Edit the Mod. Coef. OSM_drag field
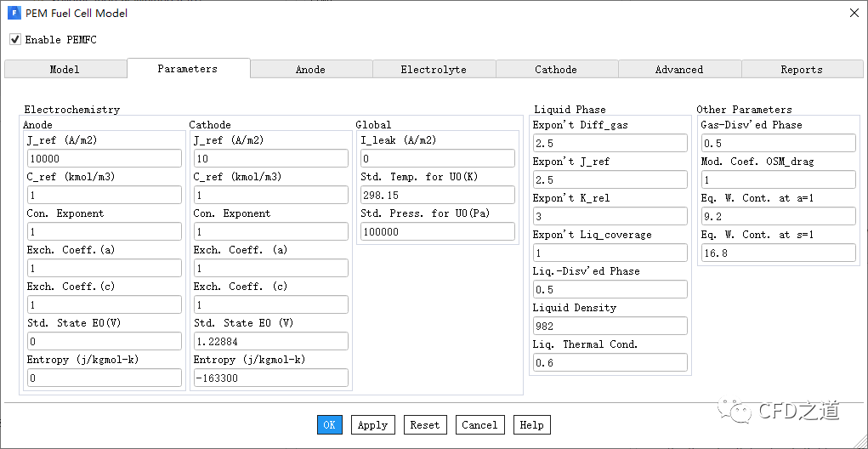Viewport: 868px width, 449px height. 777,179
